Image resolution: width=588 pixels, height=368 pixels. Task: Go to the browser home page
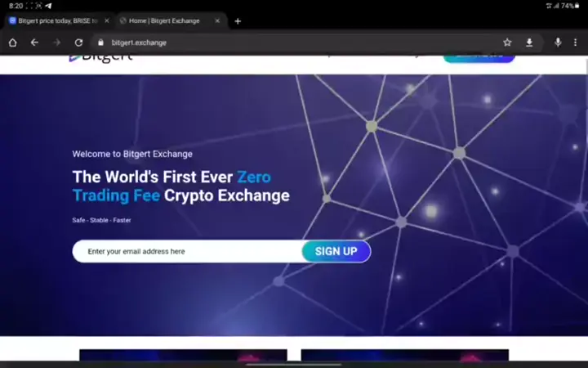click(12, 43)
